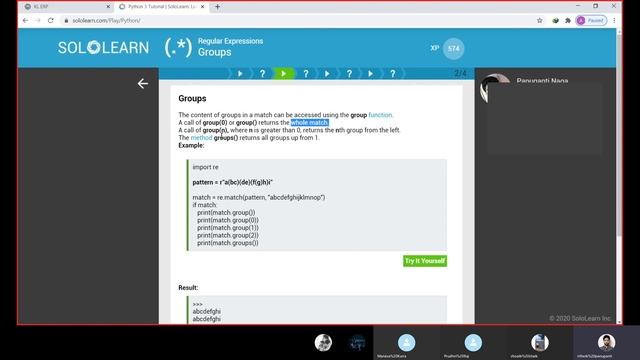This screenshot has height=360, width=640.
Task: Click the print(match.group(1)) code line
Action: tap(228, 228)
